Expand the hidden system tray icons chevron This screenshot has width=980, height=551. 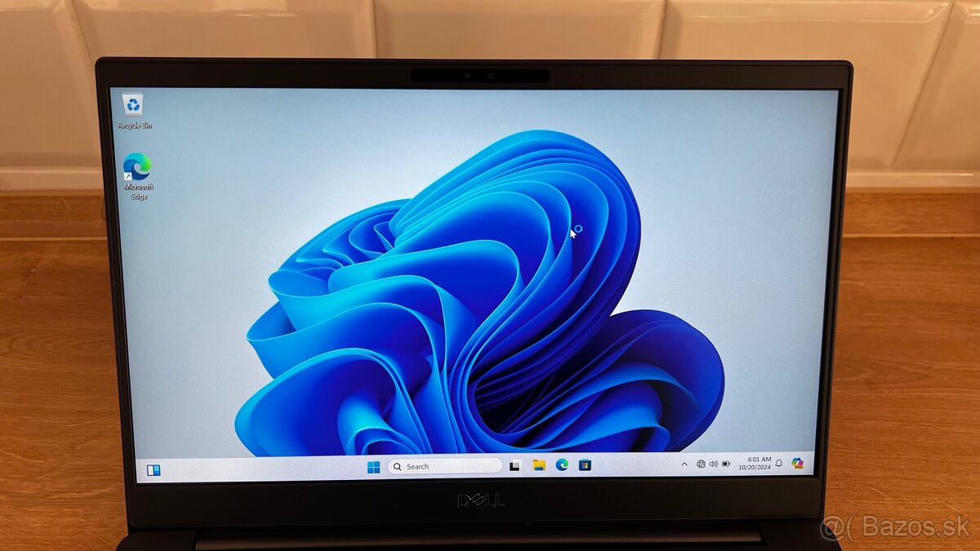pyautogui.click(x=684, y=464)
